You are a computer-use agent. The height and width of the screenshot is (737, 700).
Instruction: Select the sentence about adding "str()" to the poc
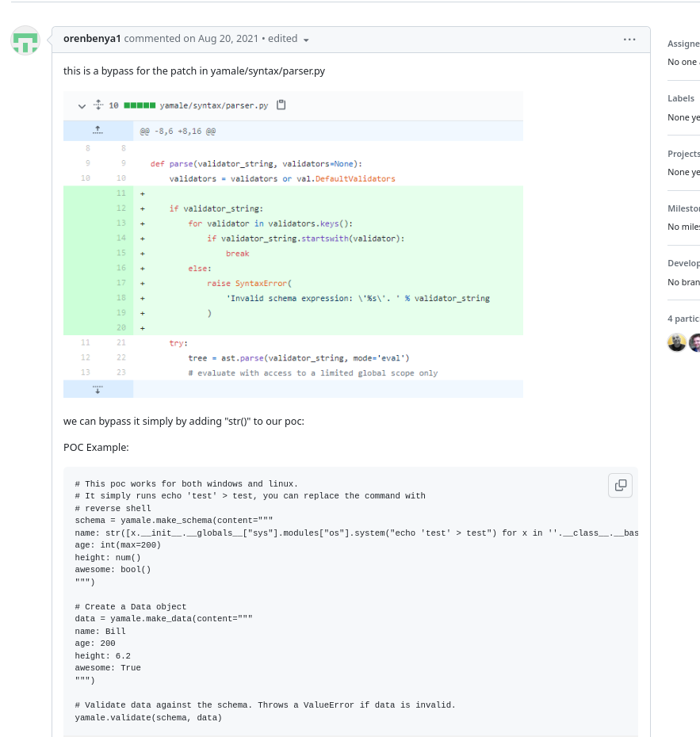click(x=184, y=421)
